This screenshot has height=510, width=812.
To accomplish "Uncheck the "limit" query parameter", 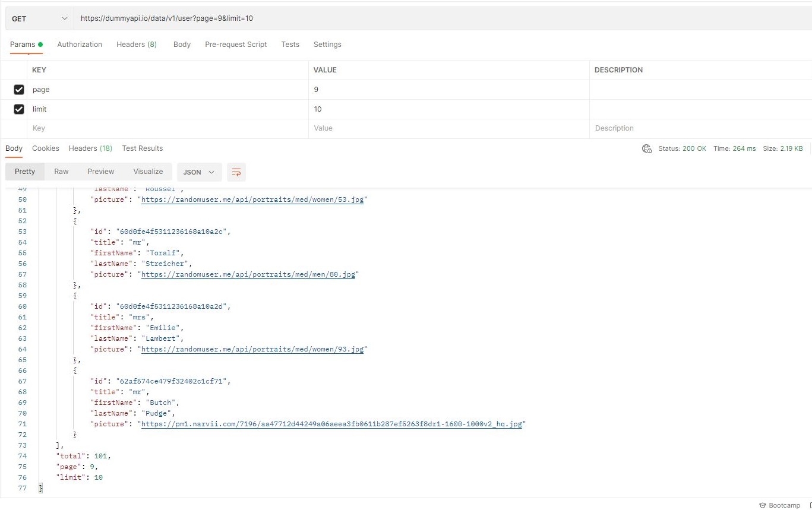I will [x=18, y=109].
